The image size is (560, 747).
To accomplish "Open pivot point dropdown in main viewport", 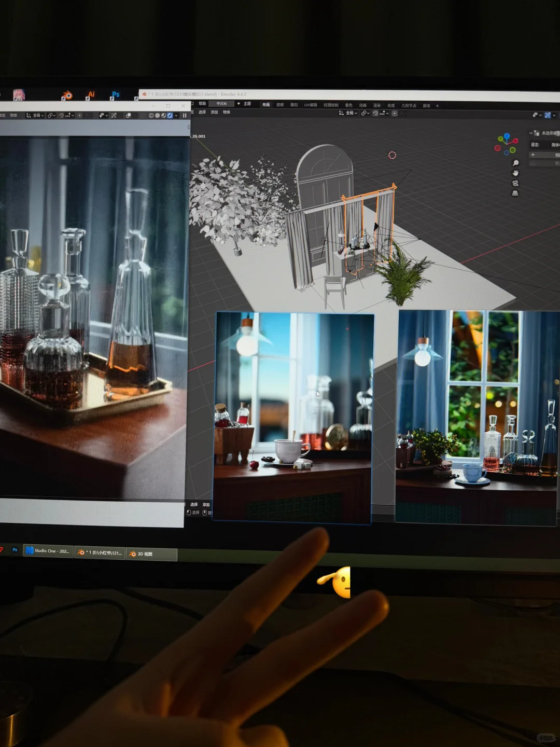I will [365, 113].
